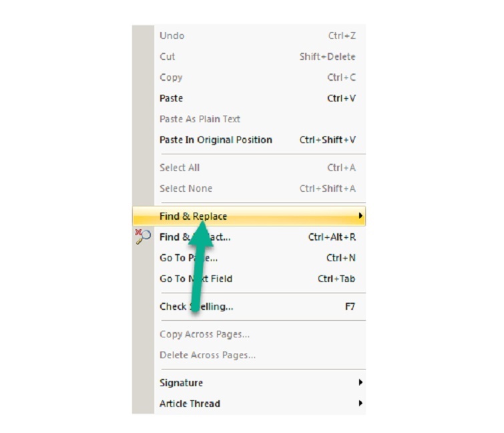Expand the Signature submenu arrow

tap(360, 383)
